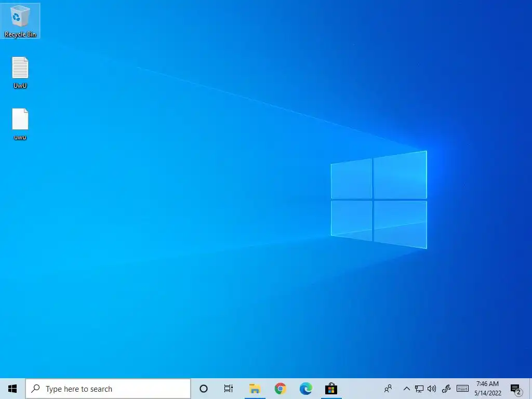Open the network status tray icon
This screenshot has width=532, height=399.
tap(419, 389)
